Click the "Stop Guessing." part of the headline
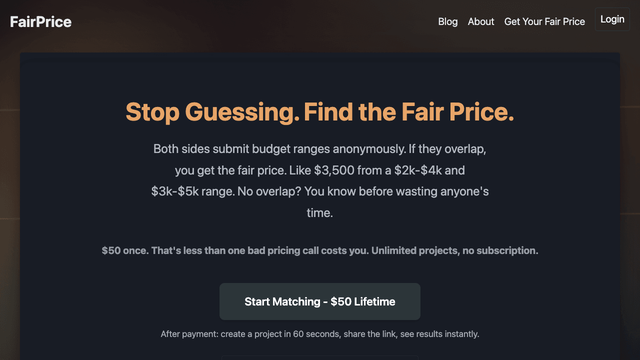The width and height of the screenshot is (640, 360). pos(212,112)
